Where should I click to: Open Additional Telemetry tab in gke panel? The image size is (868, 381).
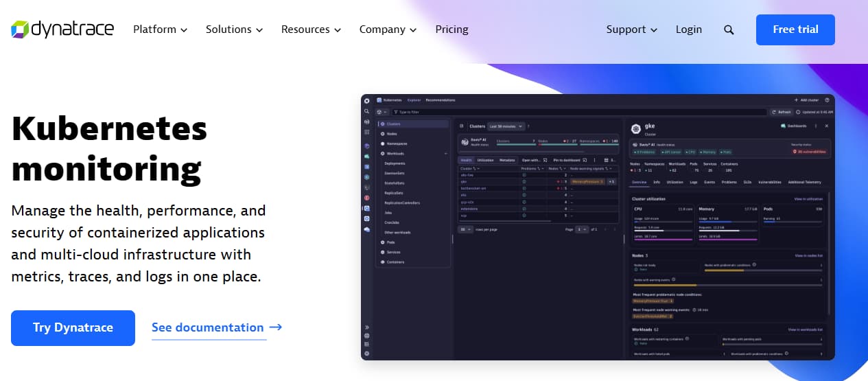click(805, 183)
